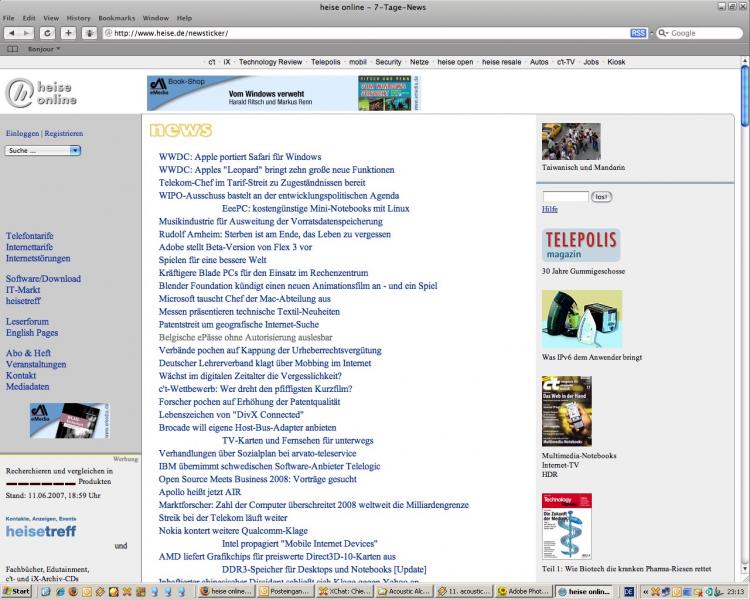This screenshot has height=600, width=750.
Task: Open the Bookmarks menu
Action: (x=117, y=18)
